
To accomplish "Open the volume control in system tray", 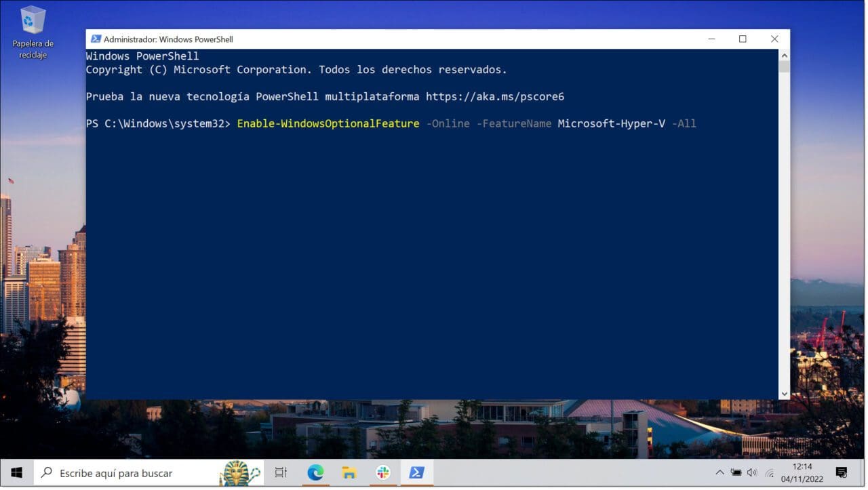I will 752,472.
